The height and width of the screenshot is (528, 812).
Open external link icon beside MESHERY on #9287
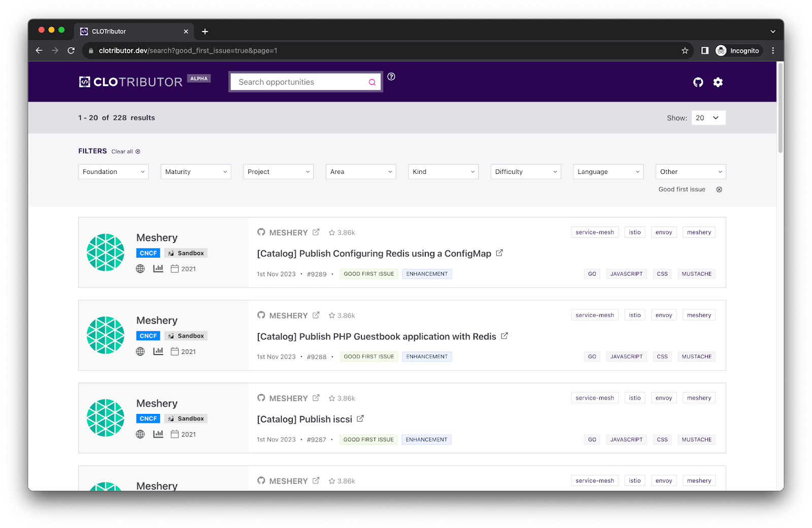click(316, 398)
